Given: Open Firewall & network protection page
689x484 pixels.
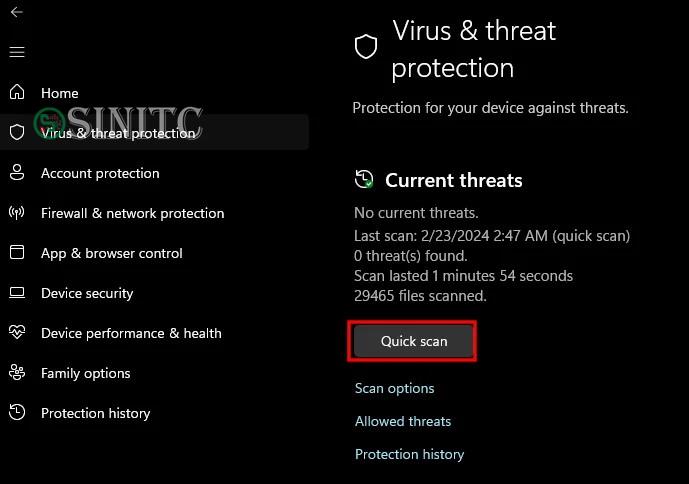Looking at the screenshot, I should pos(132,213).
